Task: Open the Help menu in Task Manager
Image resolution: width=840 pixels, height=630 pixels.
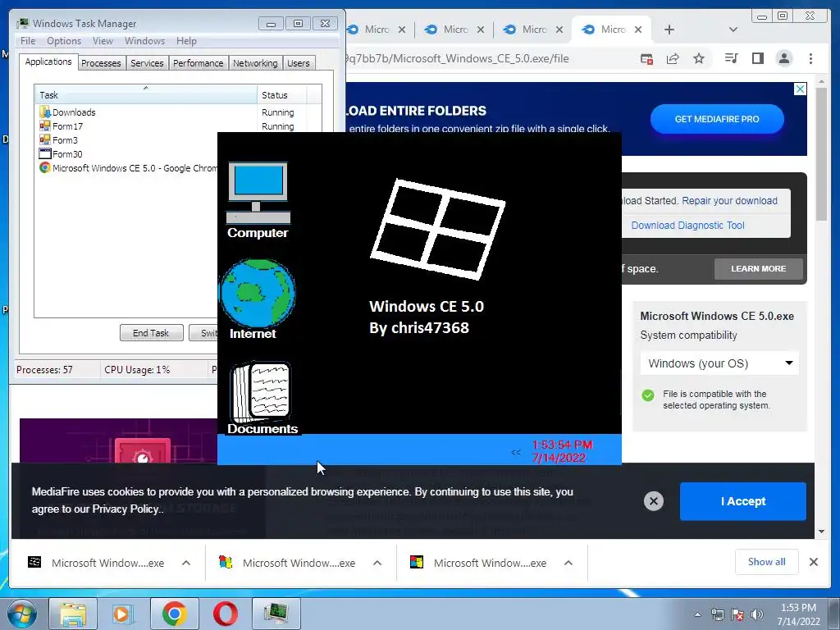Action: (x=186, y=41)
